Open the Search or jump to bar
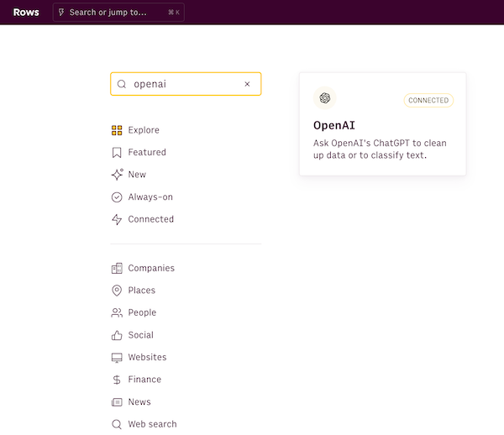This screenshot has width=504, height=435. point(118,13)
